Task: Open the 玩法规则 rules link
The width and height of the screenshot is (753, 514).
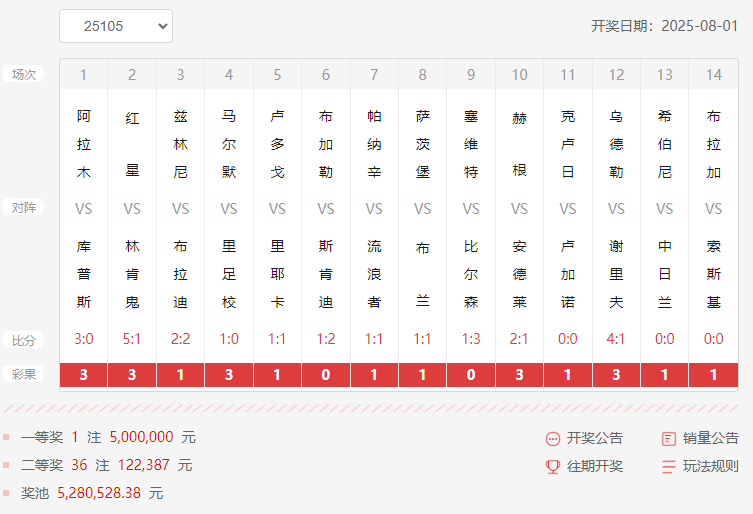Action: pyautogui.click(x=711, y=466)
